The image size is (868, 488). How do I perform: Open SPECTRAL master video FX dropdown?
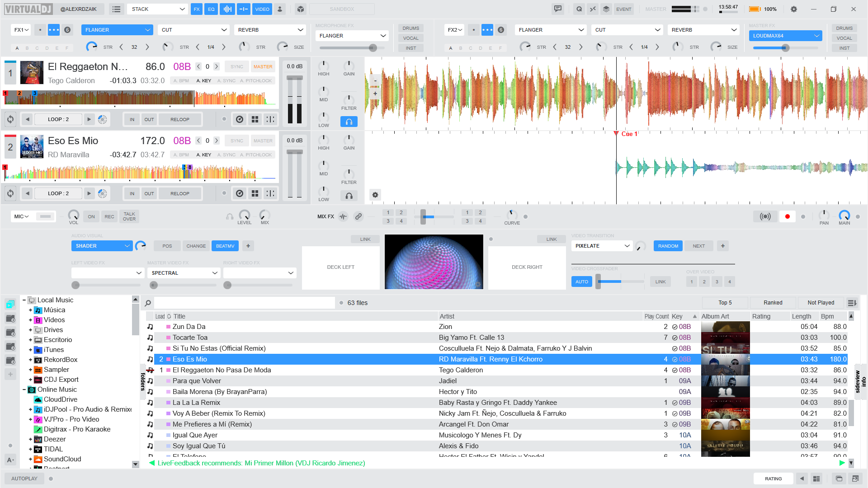pyautogui.click(x=184, y=273)
